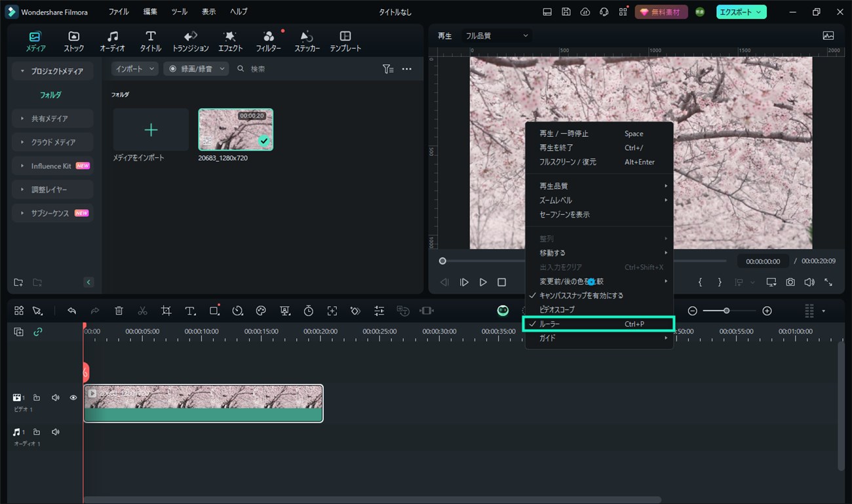Open 再生品質 submenu in context menu
The width and height of the screenshot is (852, 504).
pyautogui.click(x=599, y=186)
